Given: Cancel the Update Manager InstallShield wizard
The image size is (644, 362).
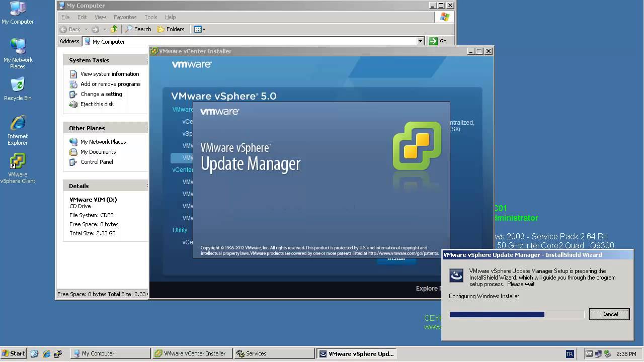Looking at the screenshot, I should click(x=609, y=314).
